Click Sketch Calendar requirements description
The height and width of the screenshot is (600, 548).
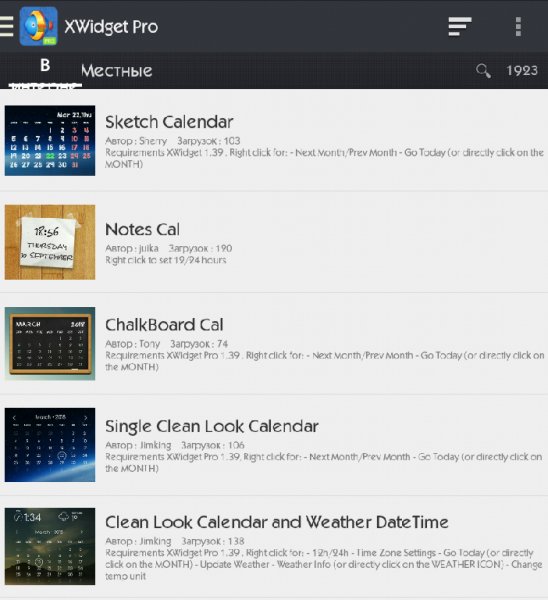[325, 158]
